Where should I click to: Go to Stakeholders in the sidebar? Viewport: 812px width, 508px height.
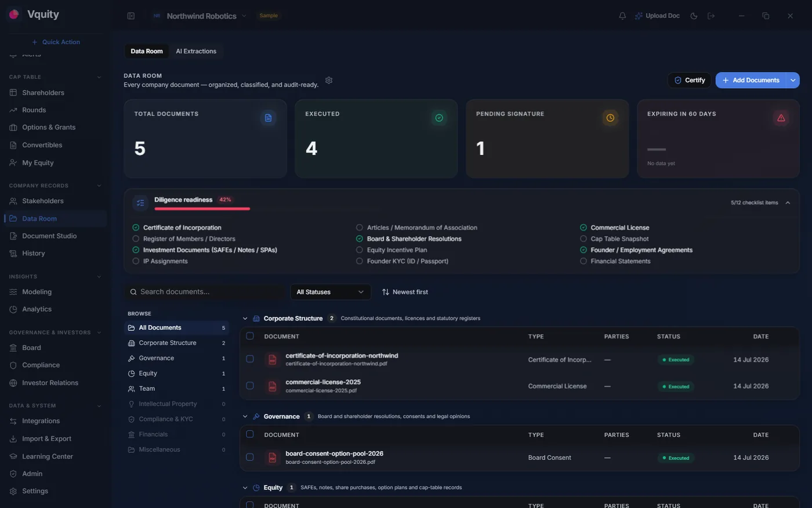tap(55, 201)
